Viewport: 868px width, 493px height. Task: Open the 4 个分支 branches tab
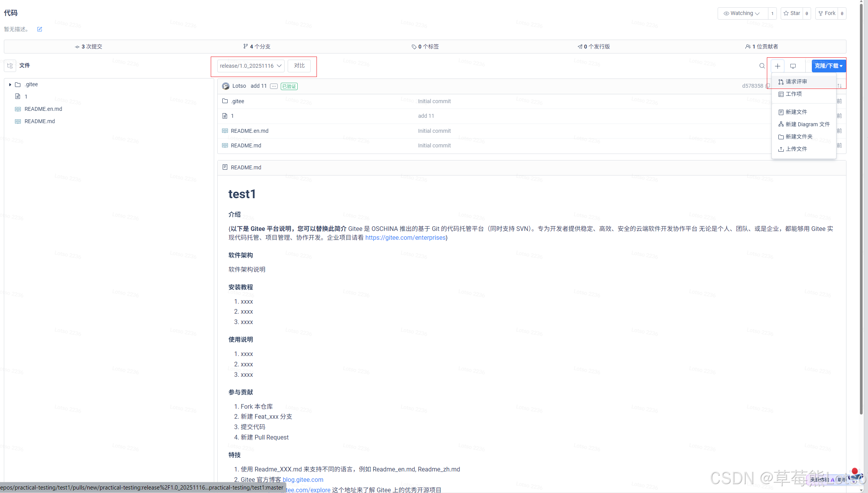(x=257, y=47)
